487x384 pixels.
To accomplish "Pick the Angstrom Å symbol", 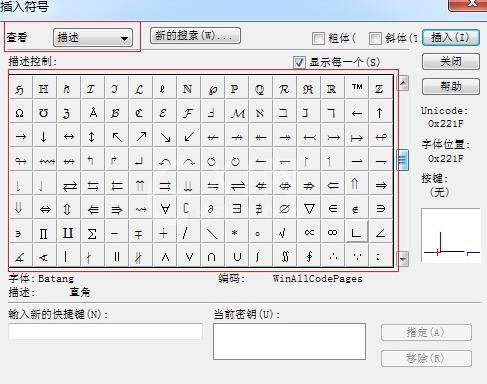I will [93, 113].
